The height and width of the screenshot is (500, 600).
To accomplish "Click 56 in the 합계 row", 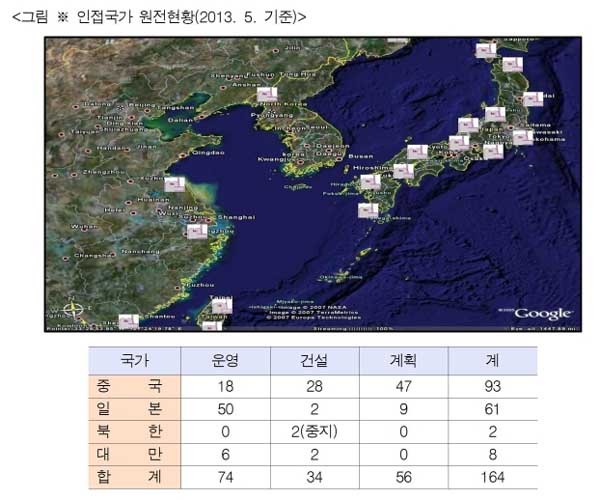I will [x=403, y=477].
